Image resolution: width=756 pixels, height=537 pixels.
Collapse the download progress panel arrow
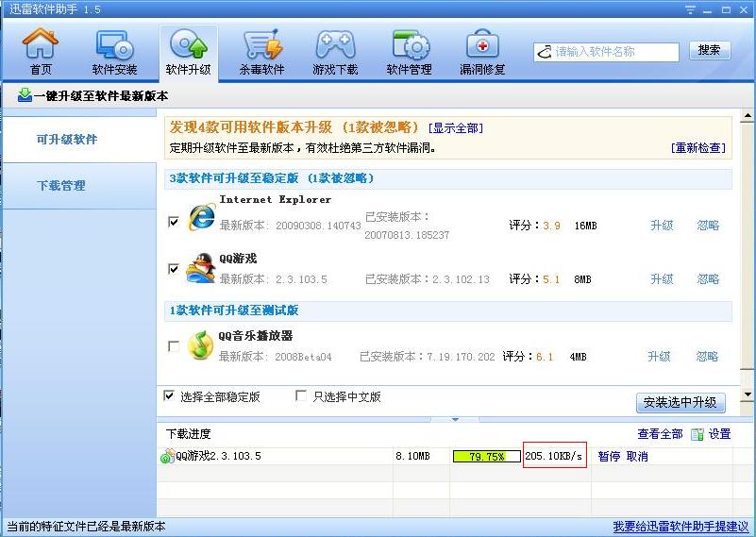pyautogui.click(x=455, y=419)
